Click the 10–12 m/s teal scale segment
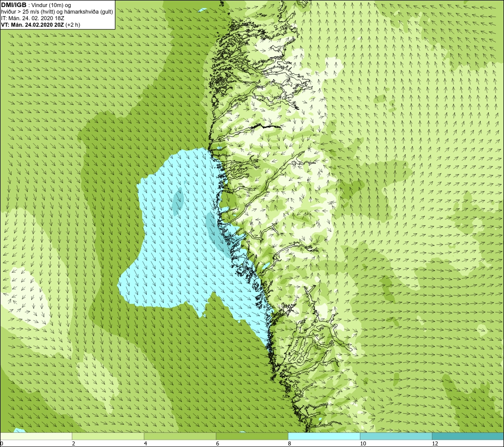The image size is (504, 447). tap(396, 436)
